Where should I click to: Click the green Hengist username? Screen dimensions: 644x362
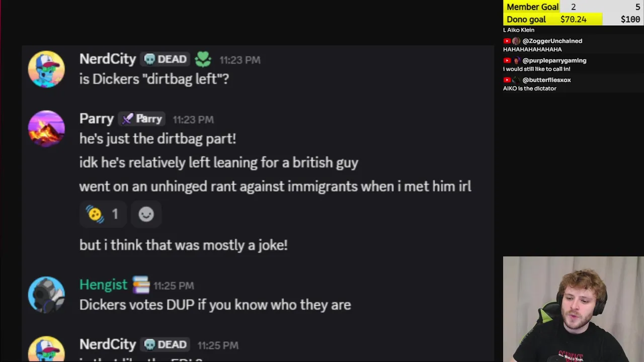tap(103, 285)
